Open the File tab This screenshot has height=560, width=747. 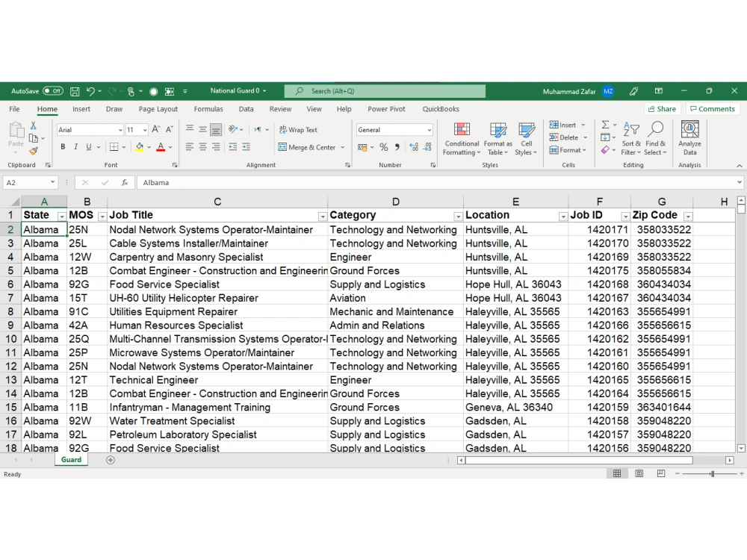(x=14, y=109)
